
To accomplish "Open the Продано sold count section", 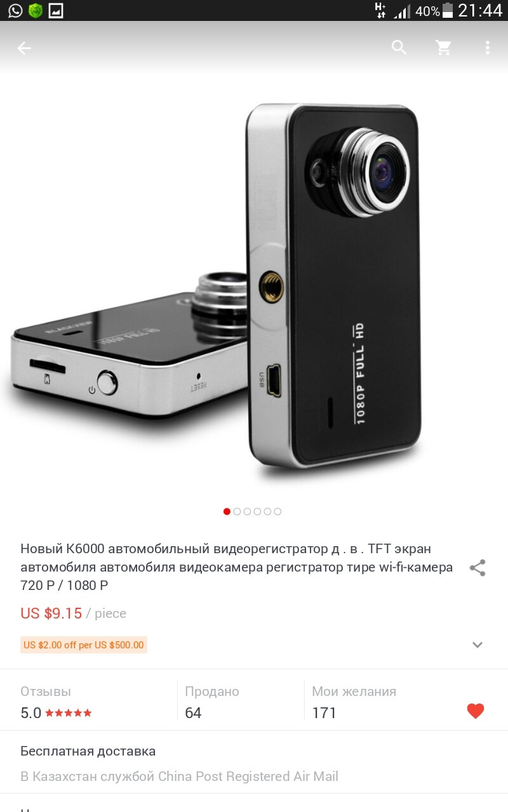I will [241, 702].
